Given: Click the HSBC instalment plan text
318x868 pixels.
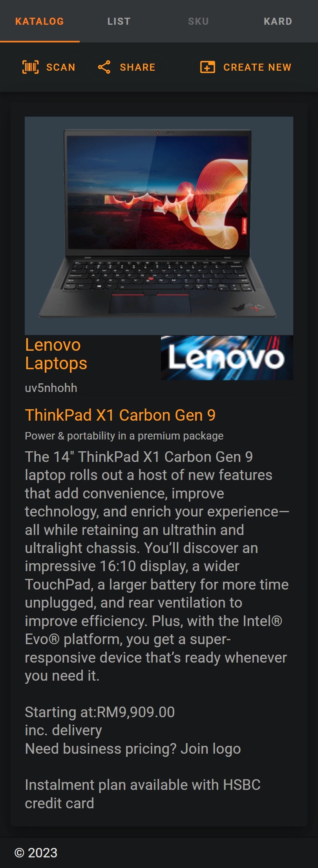Looking at the screenshot, I should pyautogui.click(x=143, y=794).
